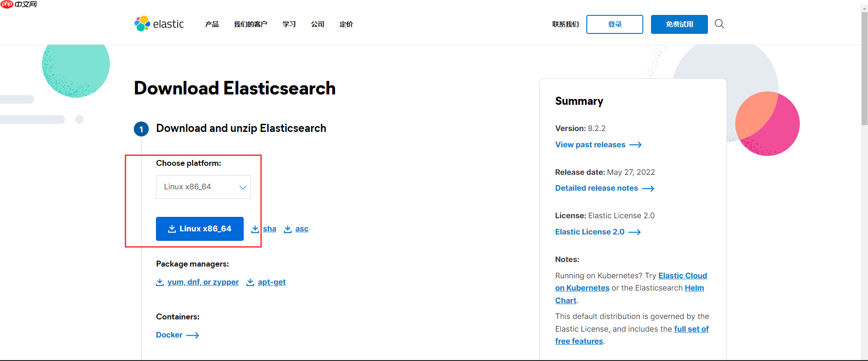Open the 学习 menu
Screen dimensions: 868x361
click(289, 24)
